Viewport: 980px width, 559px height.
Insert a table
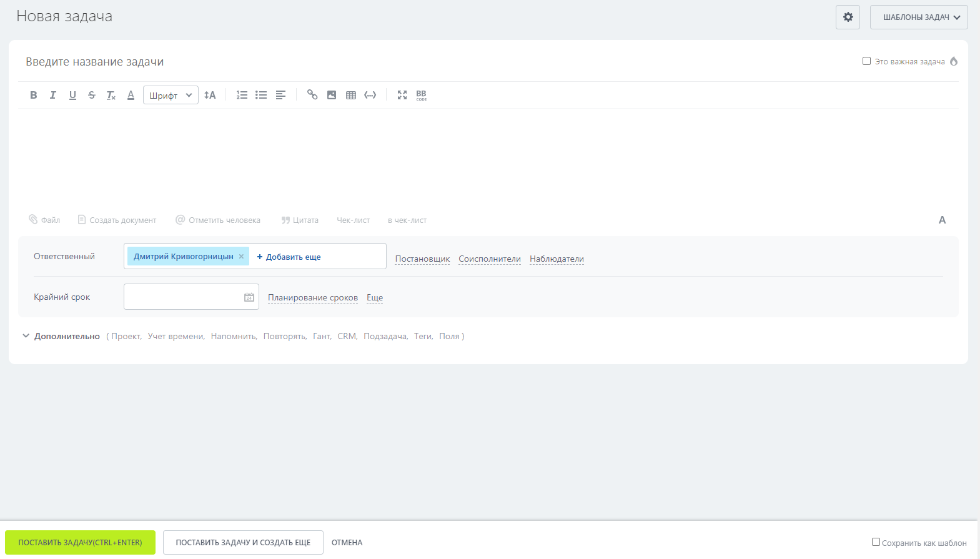[x=351, y=95]
